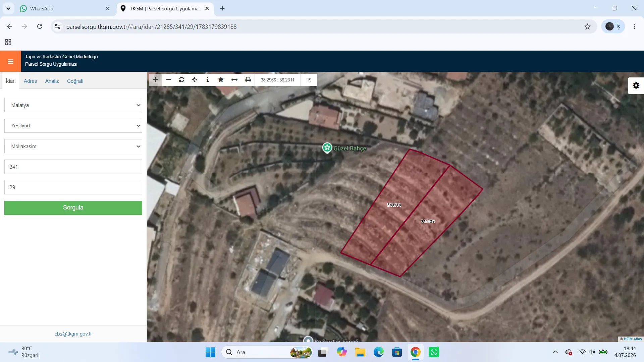Open Chrome profile İş button
The height and width of the screenshot is (362, 644).
pos(613,26)
